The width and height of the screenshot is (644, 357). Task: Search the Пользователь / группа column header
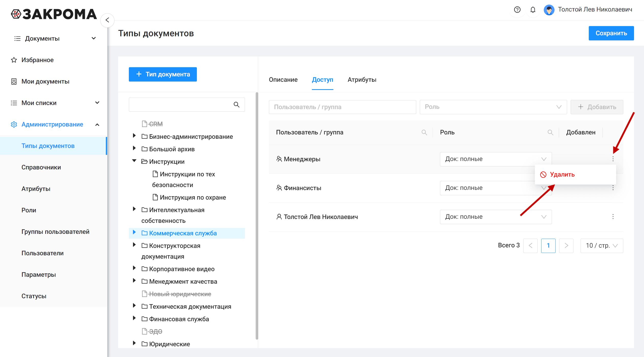424,132
